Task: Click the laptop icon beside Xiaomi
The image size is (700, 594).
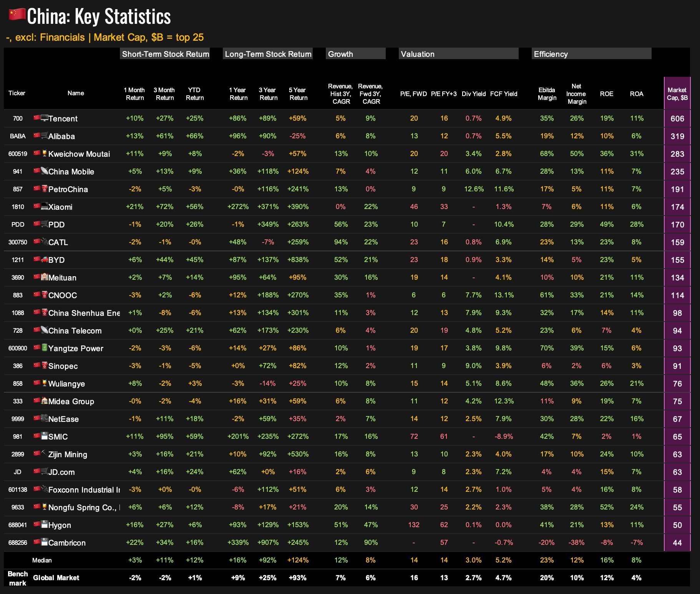Action: pos(45,206)
